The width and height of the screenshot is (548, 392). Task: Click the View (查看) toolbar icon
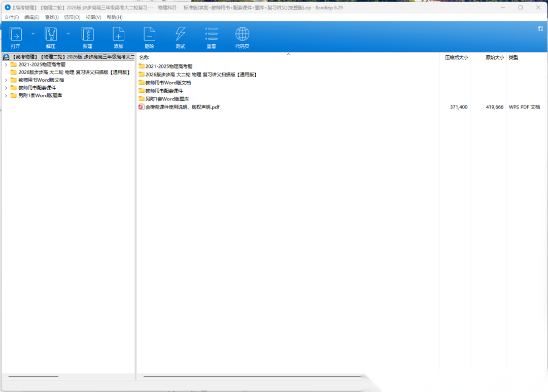pyautogui.click(x=211, y=34)
